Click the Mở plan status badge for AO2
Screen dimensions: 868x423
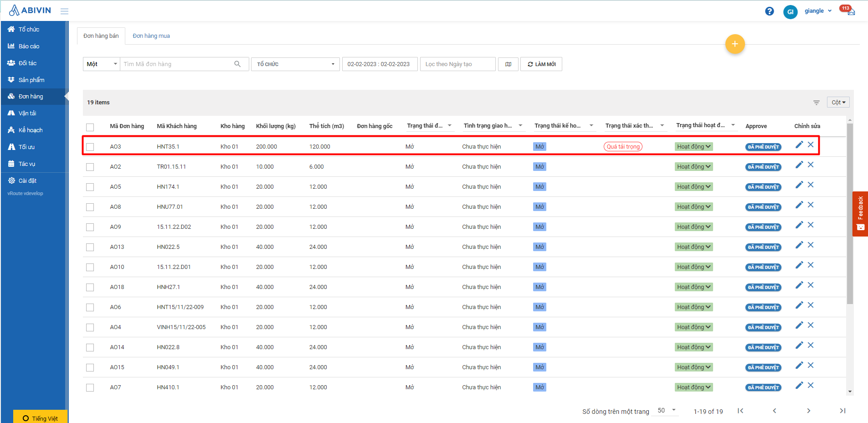(x=539, y=166)
